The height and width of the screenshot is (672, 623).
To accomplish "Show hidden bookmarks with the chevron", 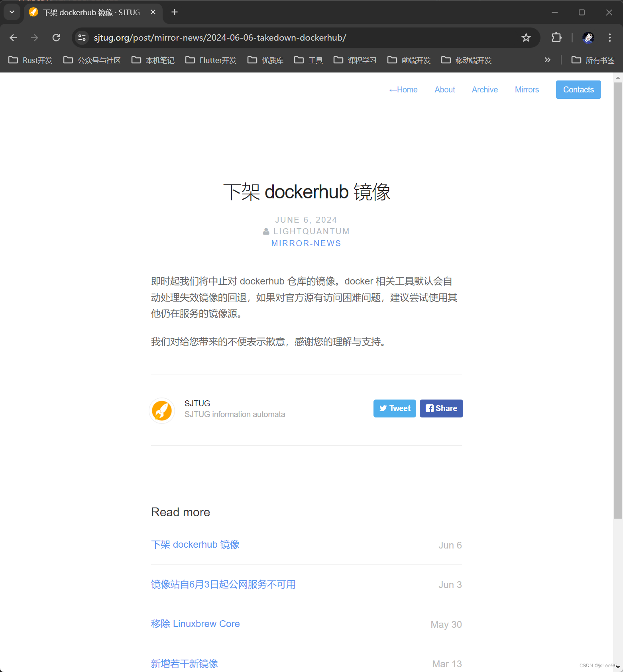I will click(548, 60).
